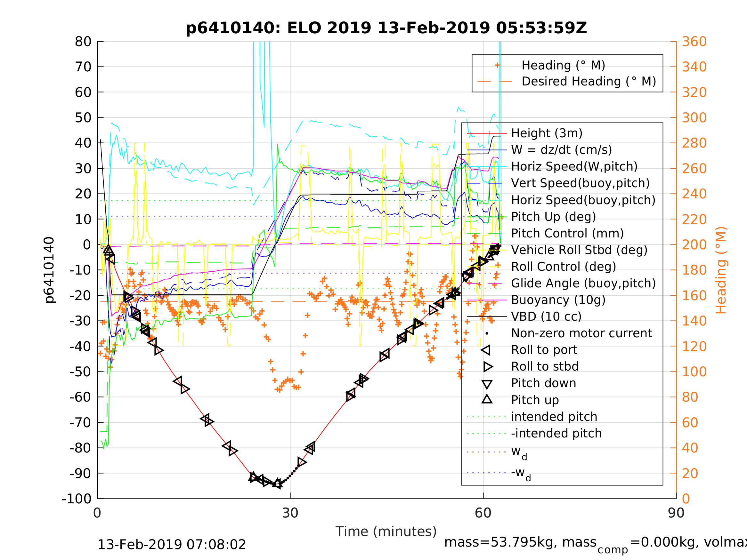Screen dimensions: 747x560
Task: Click the 60 tick label on time axis
Action: pos(483,513)
